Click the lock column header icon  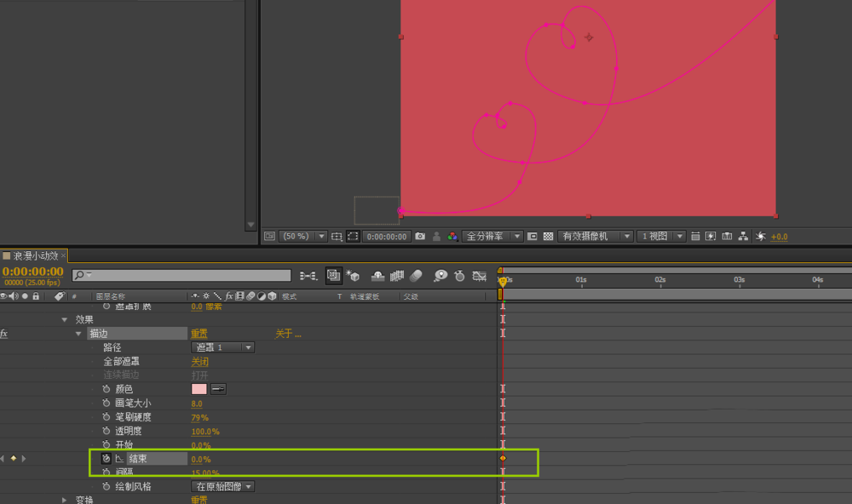pos(36,296)
